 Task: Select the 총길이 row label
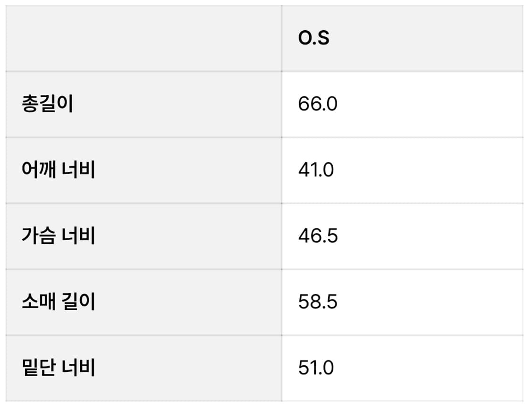(48, 104)
